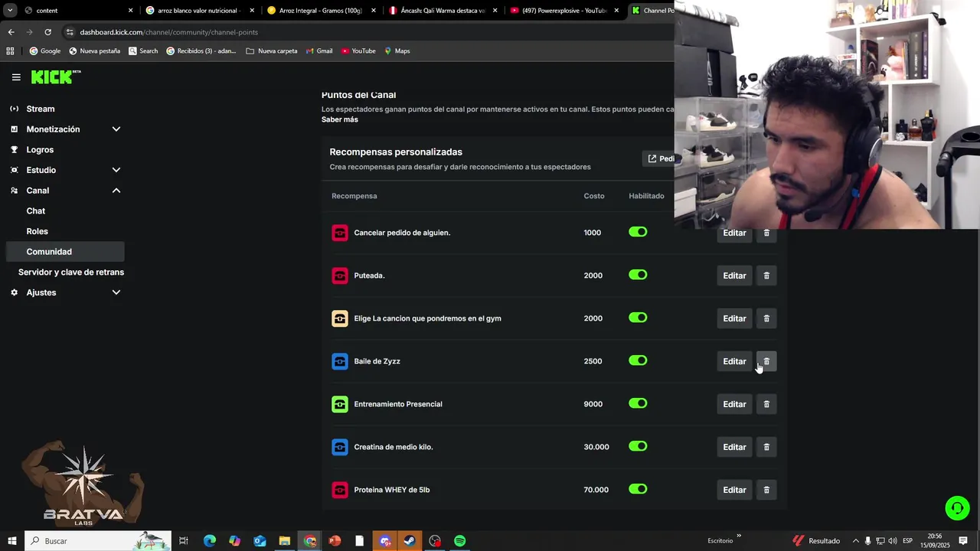
Task: Click the Saber más link
Action: (x=340, y=119)
